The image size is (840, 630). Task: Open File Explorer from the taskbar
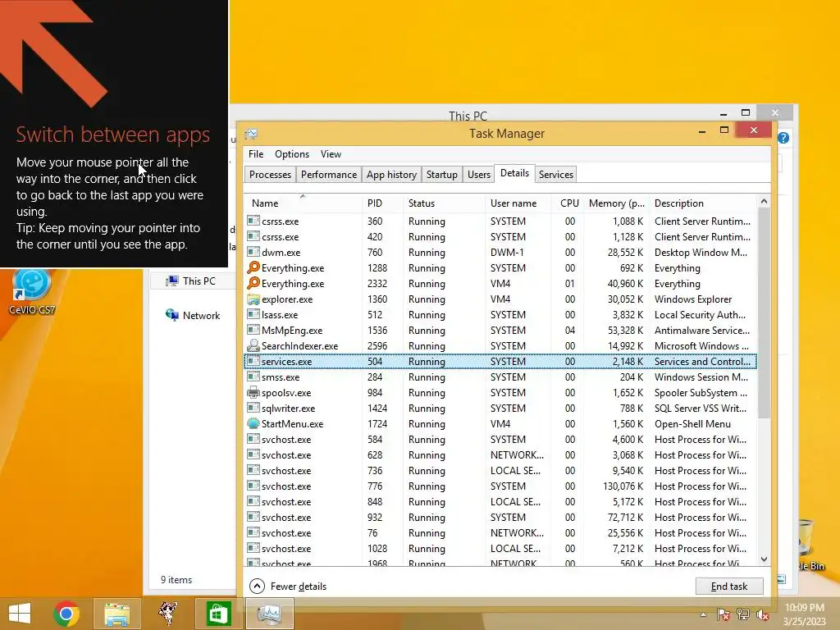116,614
